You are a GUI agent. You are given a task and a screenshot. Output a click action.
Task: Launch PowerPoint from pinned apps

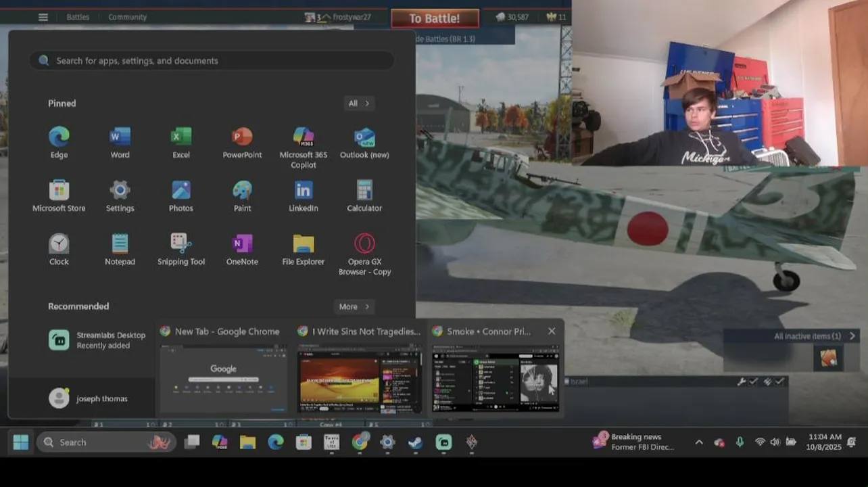point(242,143)
